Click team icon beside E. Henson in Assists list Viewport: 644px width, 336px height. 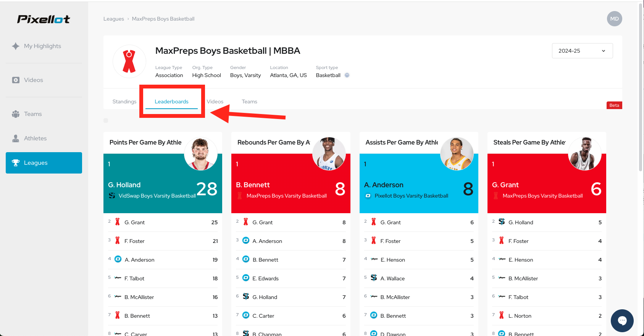[x=374, y=259]
